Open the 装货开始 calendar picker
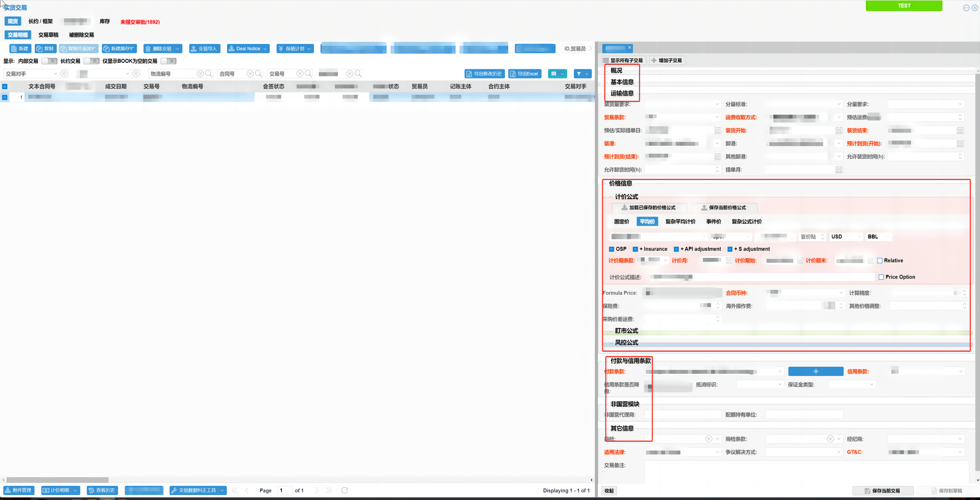 [x=838, y=130]
